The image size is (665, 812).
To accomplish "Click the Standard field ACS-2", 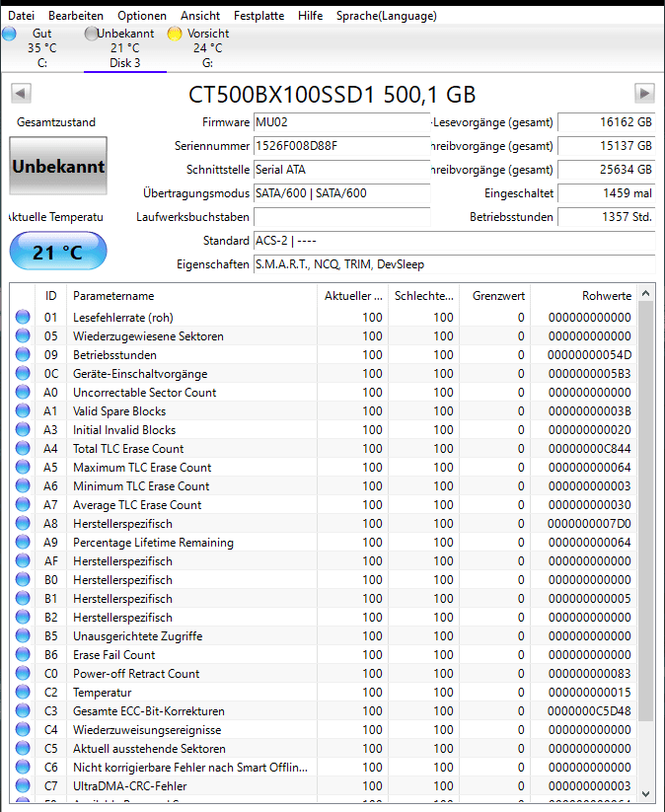I will [x=454, y=241].
